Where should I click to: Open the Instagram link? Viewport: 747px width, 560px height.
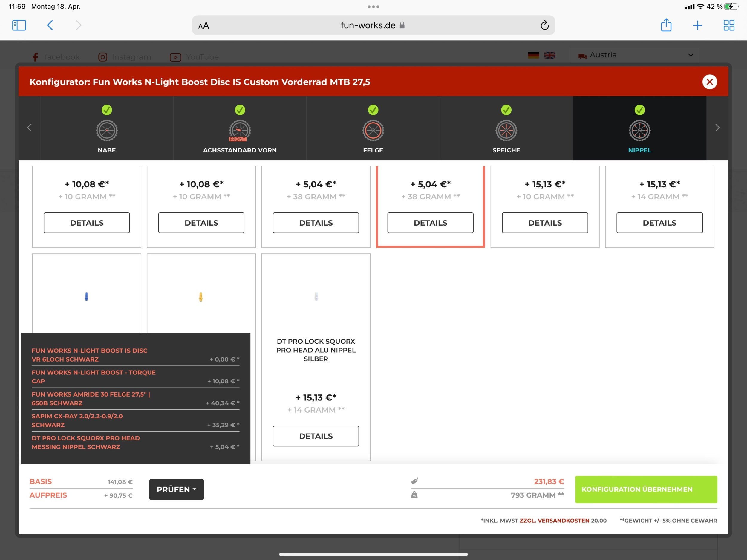pos(125,57)
